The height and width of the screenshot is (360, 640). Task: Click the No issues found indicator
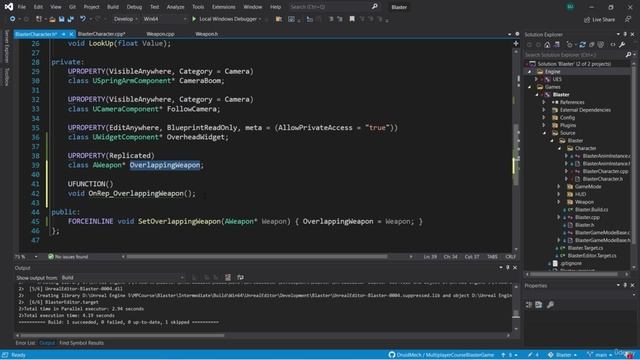pyautogui.click(x=68, y=257)
